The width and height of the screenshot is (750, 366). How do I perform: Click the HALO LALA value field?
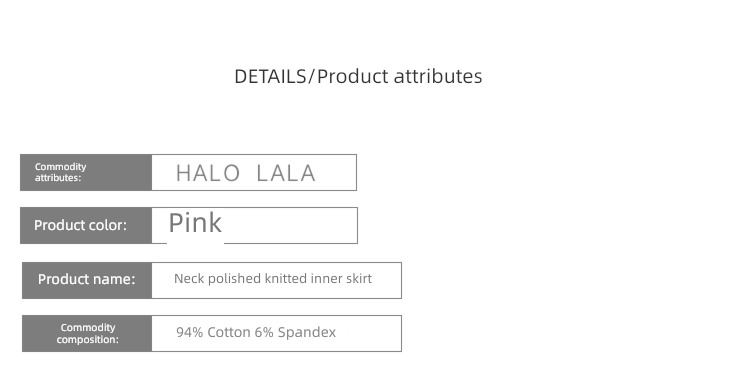254,172
